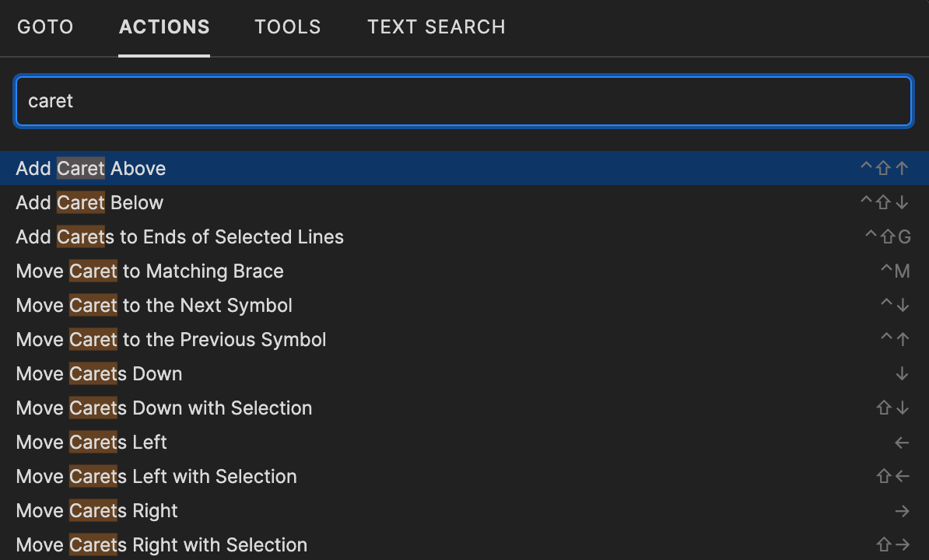The image size is (929, 560).
Task: Choose 'Move Caret to the Previous Symbol'
Action: coord(464,340)
